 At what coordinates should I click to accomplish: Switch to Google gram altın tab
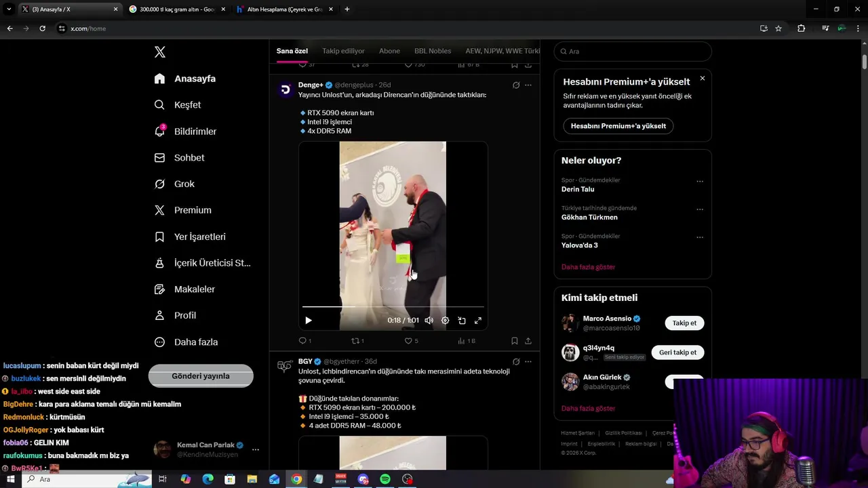(177, 9)
